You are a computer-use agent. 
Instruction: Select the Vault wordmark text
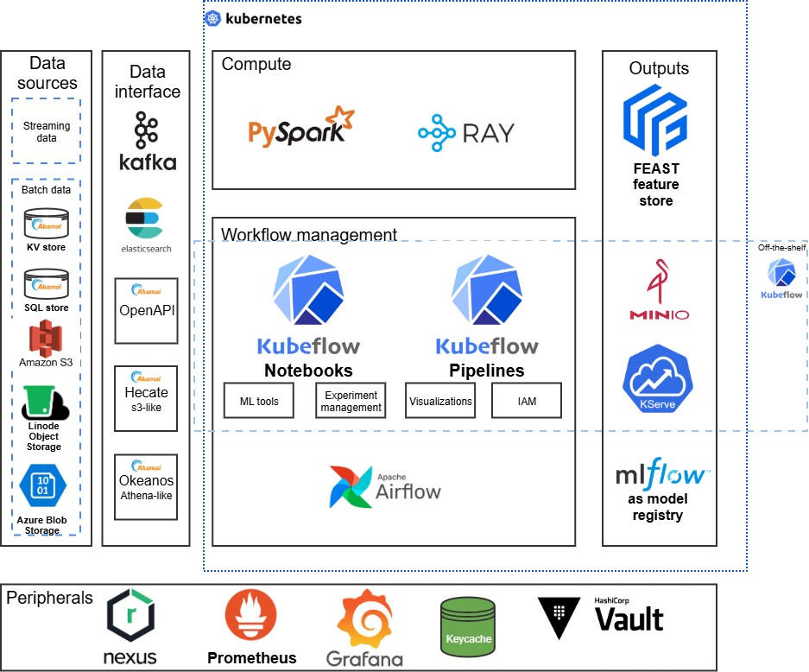click(629, 619)
